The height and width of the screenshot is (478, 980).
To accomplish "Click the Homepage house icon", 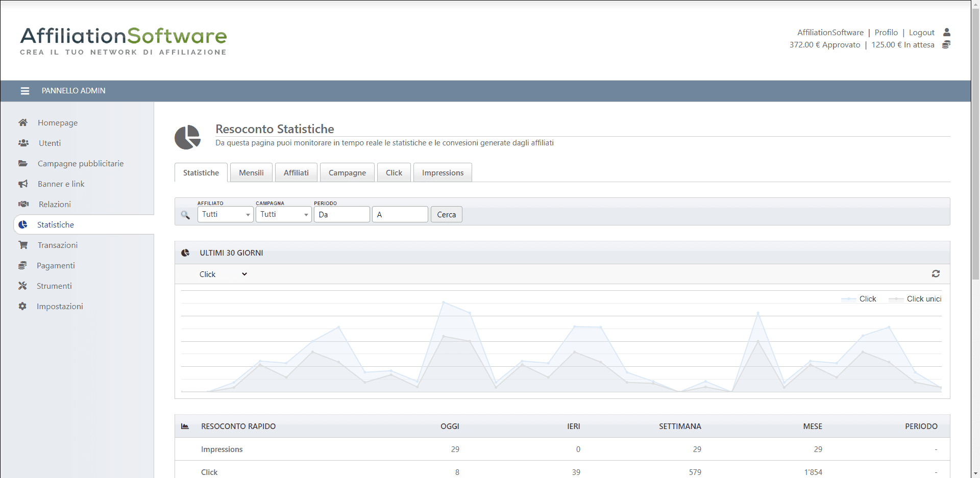I will coord(23,122).
